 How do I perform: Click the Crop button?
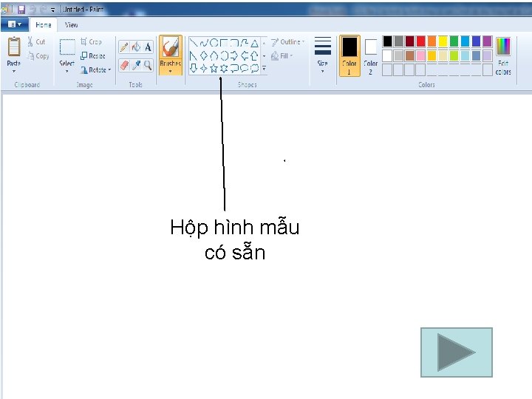point(91,41)
